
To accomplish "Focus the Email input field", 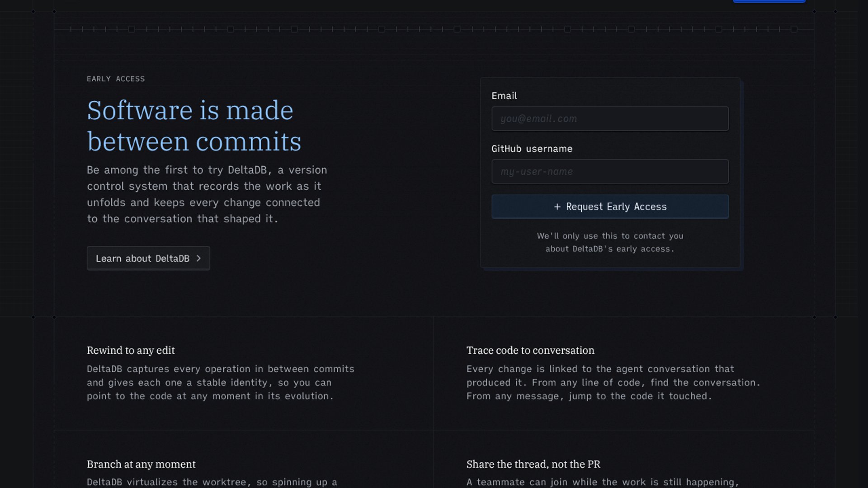I will coord(610,118).
